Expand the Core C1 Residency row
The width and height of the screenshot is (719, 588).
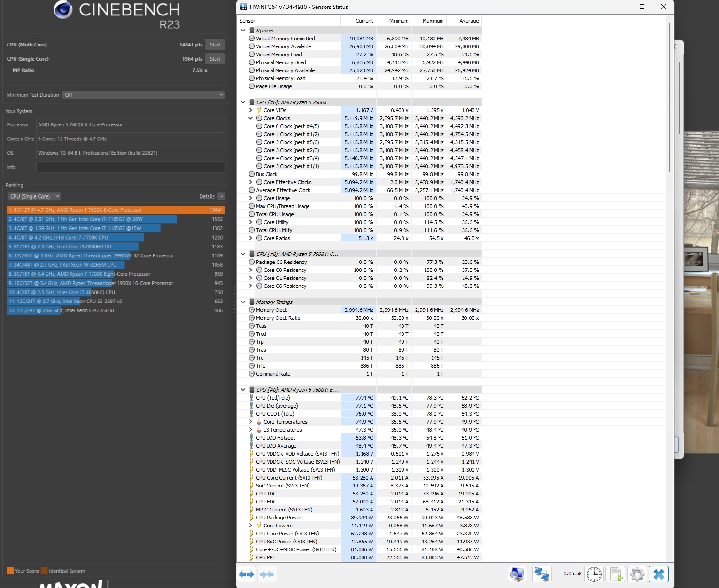(x=251, y=278)
